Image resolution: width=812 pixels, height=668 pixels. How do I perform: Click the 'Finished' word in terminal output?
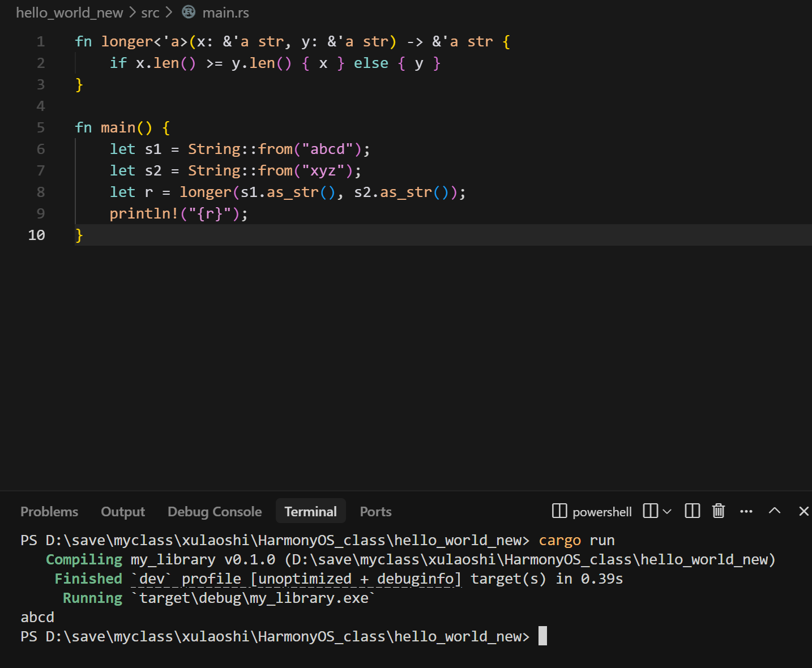[x=88, y=579]
